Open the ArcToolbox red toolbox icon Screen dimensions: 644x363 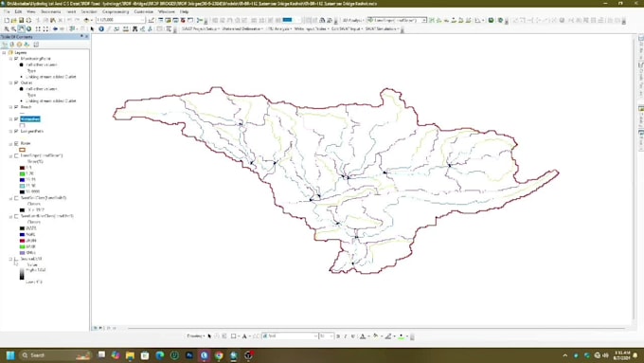pyautogui.click(x=183, y=20)
